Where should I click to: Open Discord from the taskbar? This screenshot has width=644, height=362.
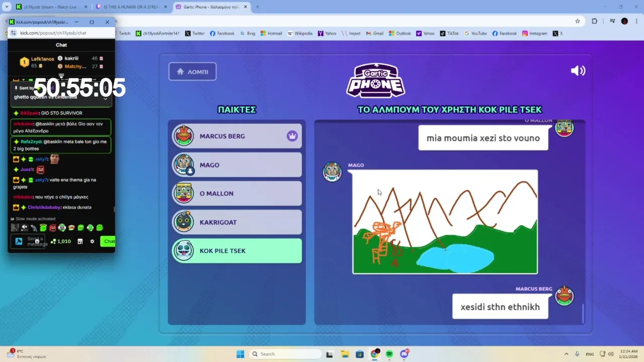pos(404,354)
